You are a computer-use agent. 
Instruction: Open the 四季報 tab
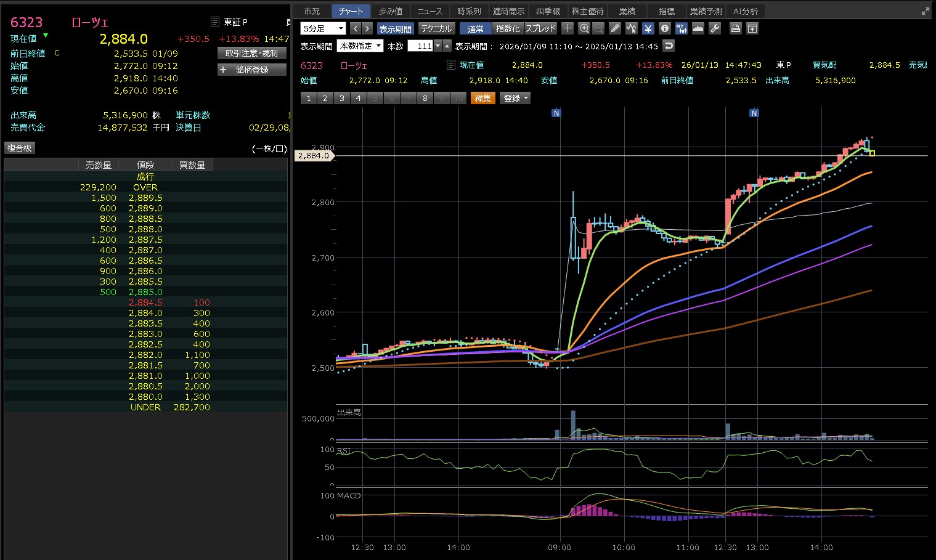click(547, 11)
